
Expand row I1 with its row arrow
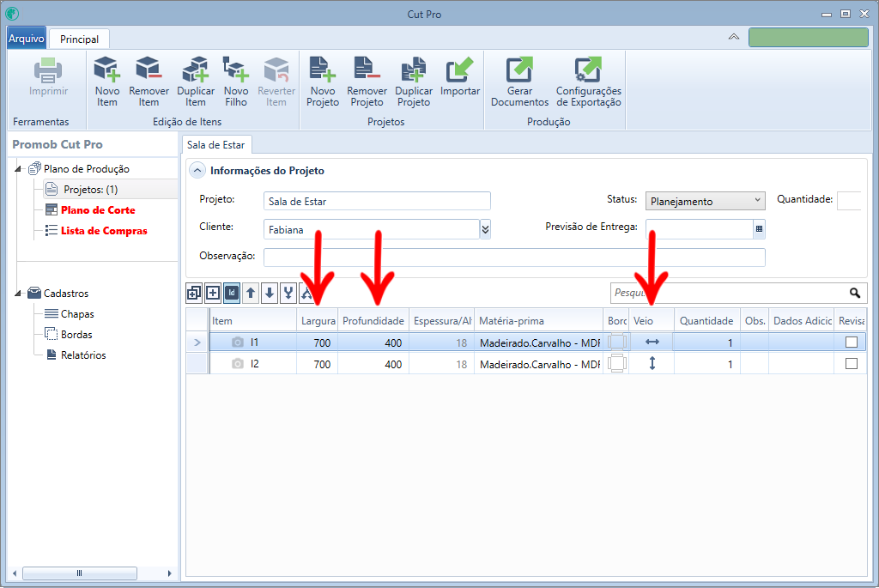coord(197,342)
